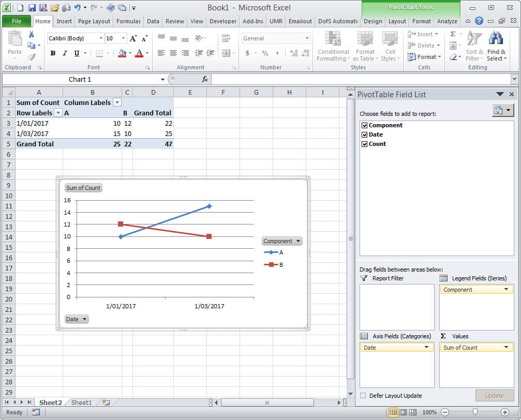The image size is (521, 420).
Task: Open Sort & Filter menu
Action: (x=474, y=46)
